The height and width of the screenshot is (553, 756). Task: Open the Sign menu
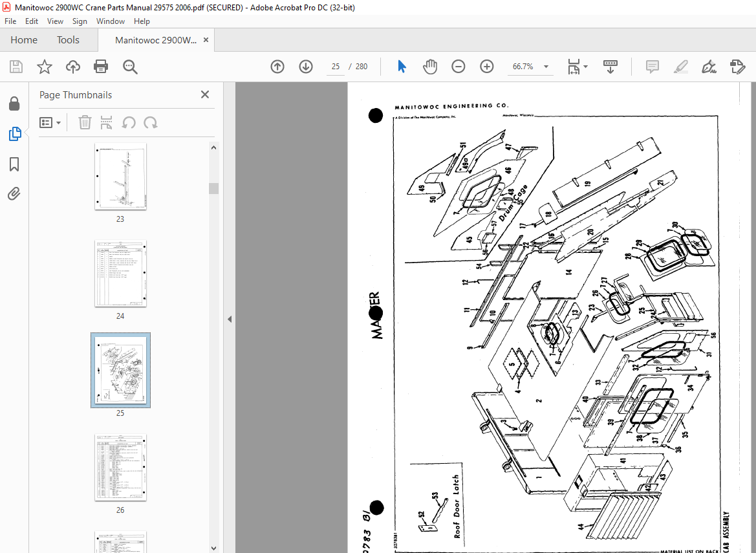pos(80,21)
